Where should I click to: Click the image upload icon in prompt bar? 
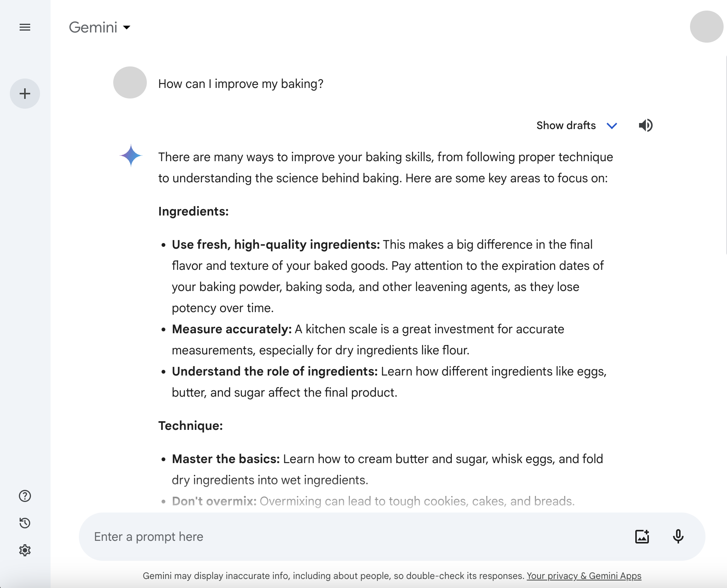point(642,536)
